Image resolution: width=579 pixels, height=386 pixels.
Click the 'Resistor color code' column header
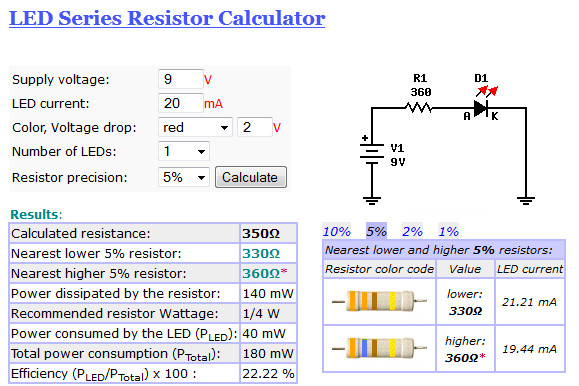(x=379, y=269)
